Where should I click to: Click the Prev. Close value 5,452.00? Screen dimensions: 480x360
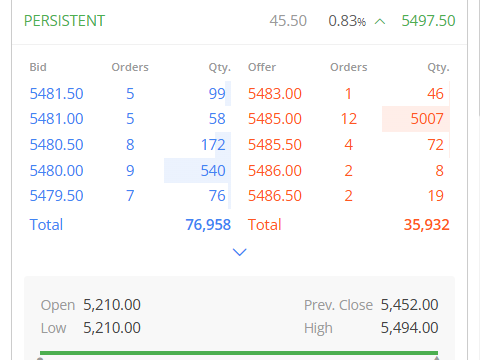[409, 305]
